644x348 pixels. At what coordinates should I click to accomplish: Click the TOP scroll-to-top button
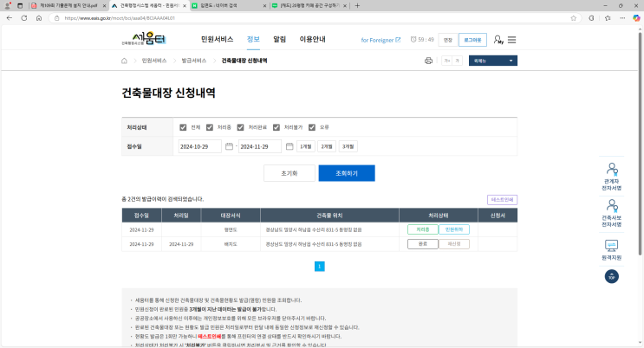[x=612, y=277]
